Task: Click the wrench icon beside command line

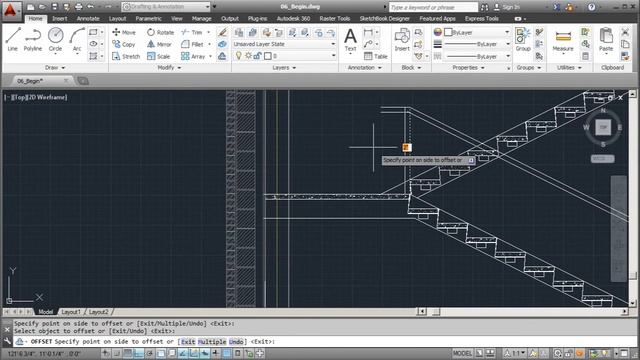Action: coord(7,341)
